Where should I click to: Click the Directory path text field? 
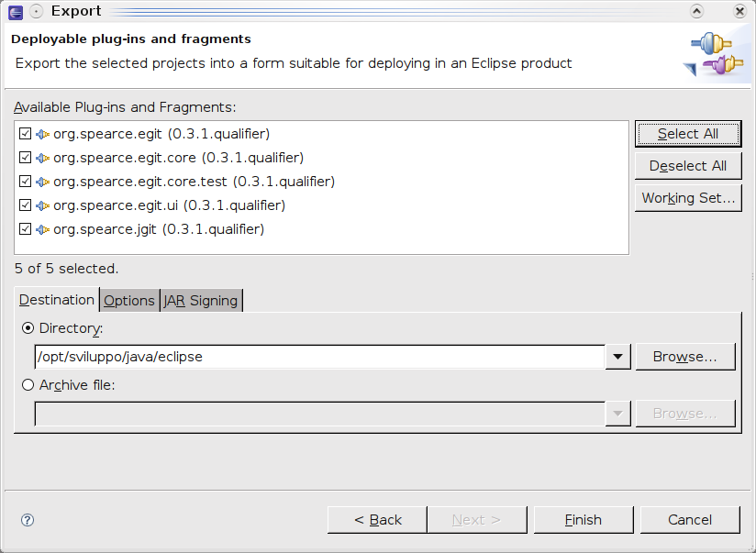(319, 357)
